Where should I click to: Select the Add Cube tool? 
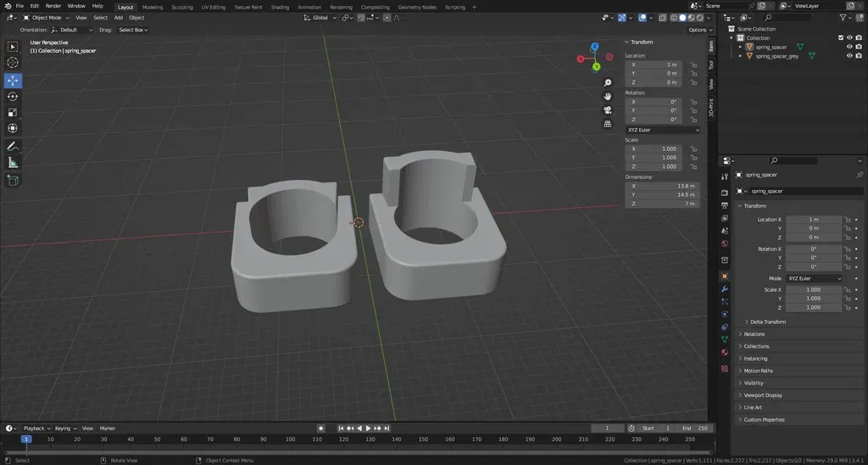point(13,180)
